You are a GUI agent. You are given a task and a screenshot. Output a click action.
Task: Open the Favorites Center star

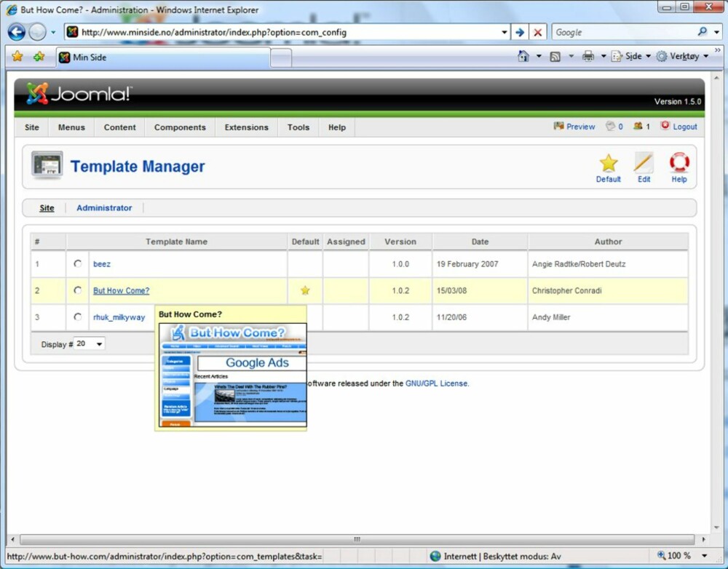[17, 57]
